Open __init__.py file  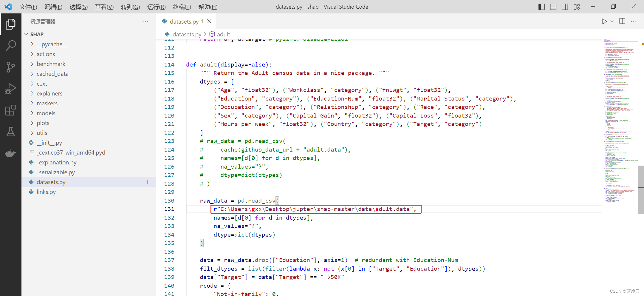tap(89, 143)
